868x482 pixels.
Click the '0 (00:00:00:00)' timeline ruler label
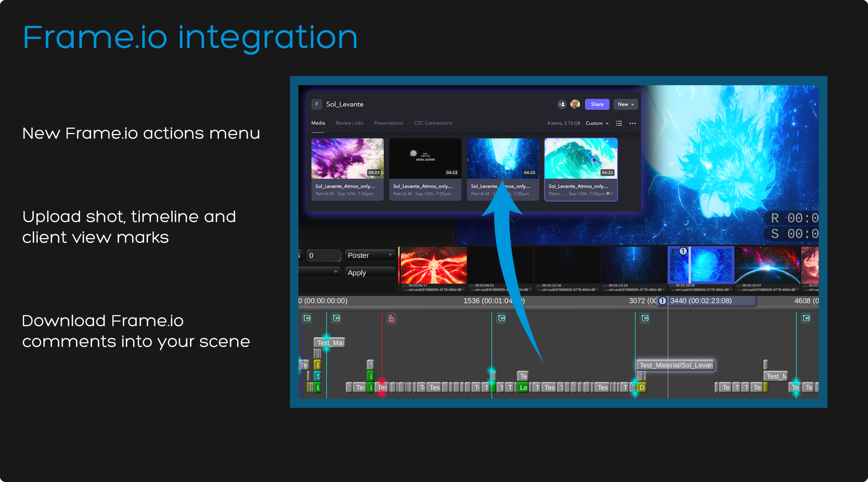click(323, 301)
